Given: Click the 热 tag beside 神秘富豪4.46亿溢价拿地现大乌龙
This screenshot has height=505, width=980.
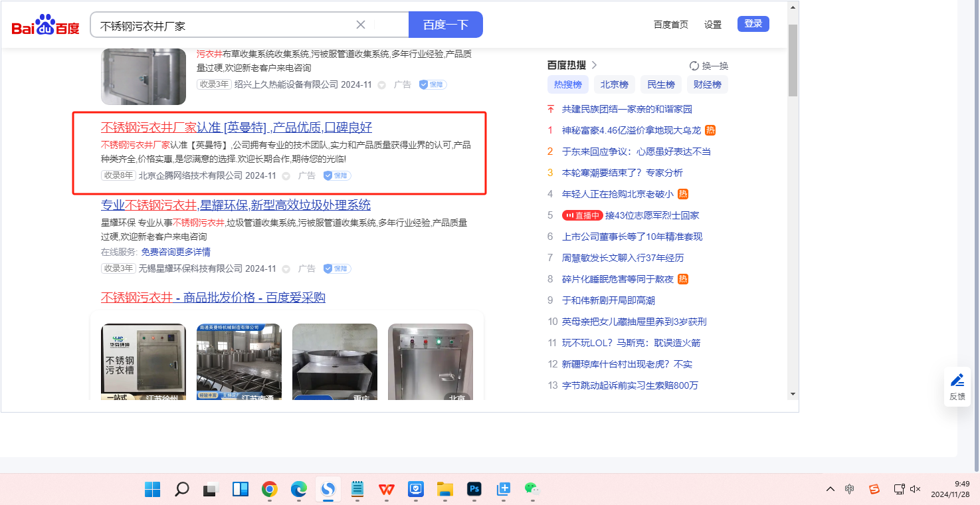Looking at the screenshot, I should pyautogui.click(x=710, y=130).
